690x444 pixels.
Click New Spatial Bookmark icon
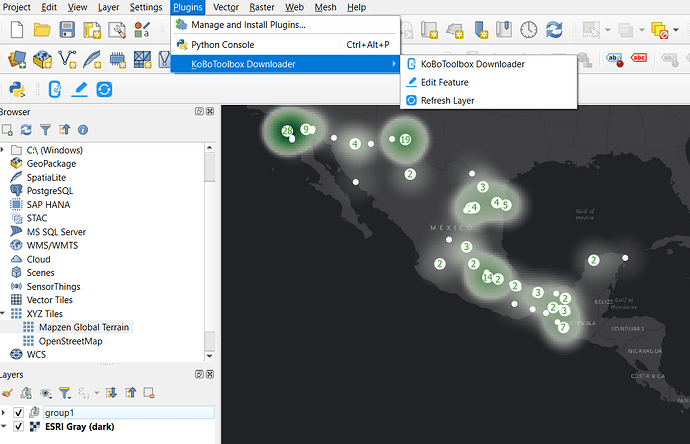point(481,30)
